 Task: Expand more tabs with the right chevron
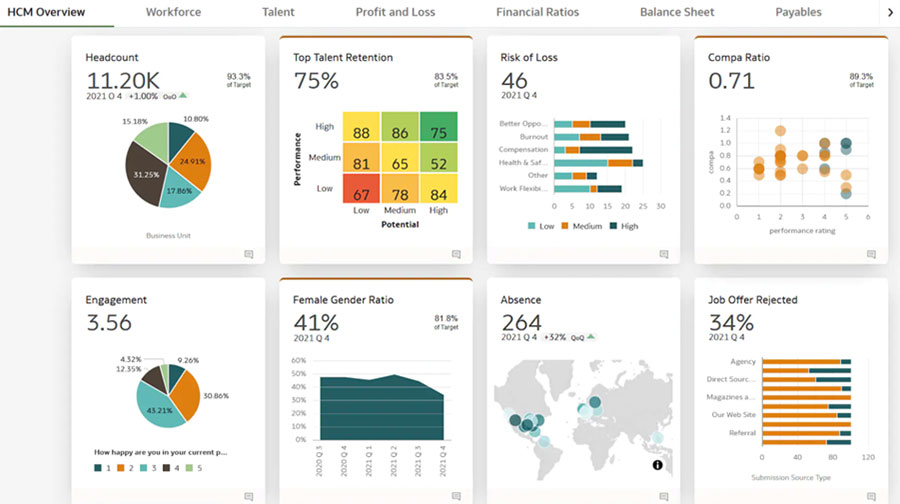point(890,12)
